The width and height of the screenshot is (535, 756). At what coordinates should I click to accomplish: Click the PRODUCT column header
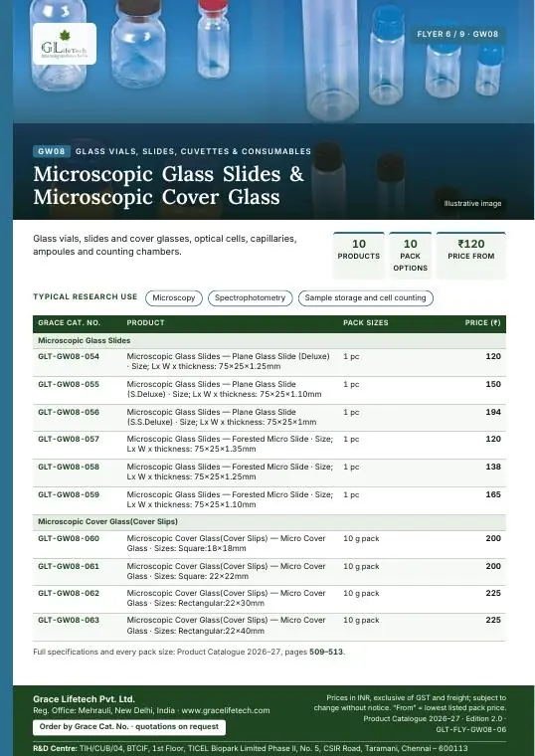pyautogui.click(x=145, y=323)
